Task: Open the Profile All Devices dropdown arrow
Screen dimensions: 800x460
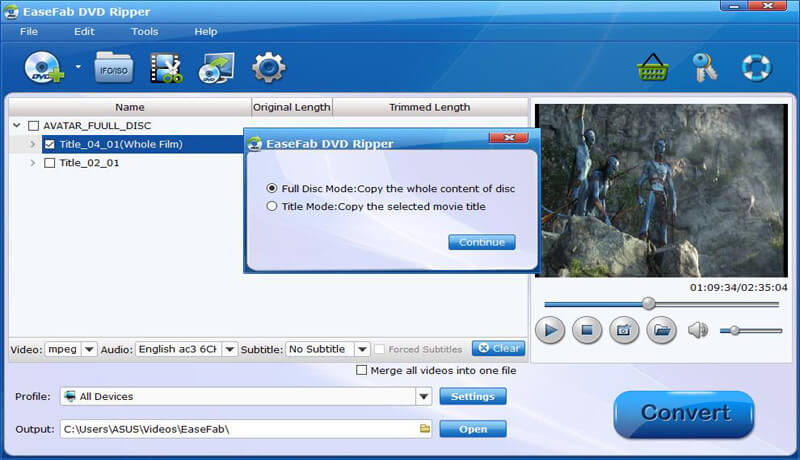Action: 423,396
